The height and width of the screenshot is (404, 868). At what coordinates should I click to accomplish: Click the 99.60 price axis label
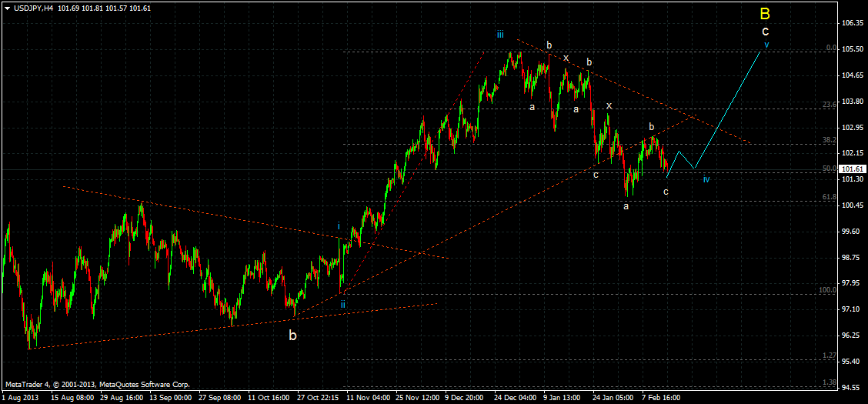pos(853,232)
